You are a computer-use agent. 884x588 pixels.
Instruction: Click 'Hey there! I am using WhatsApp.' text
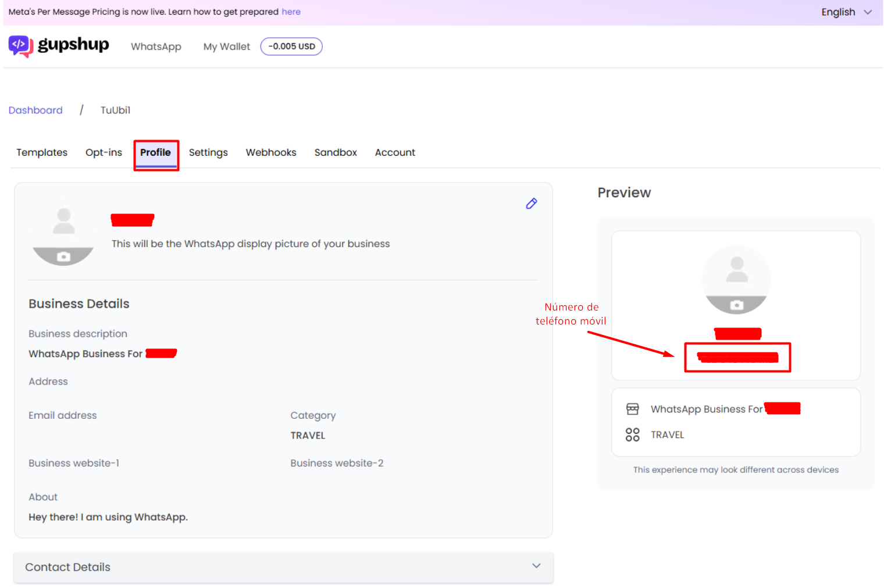[108, 517]
